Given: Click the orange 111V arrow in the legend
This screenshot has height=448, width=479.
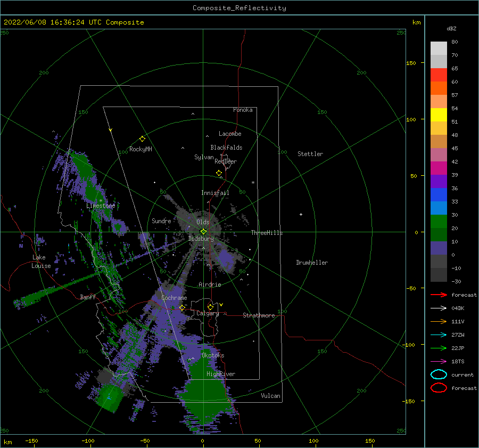Looking at the screenshot, I should coord(439,321).
